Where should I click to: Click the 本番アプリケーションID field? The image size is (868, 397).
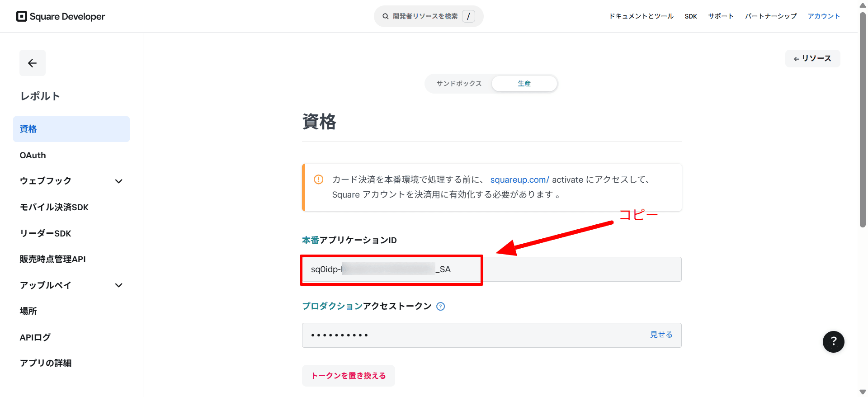[492, 269]
